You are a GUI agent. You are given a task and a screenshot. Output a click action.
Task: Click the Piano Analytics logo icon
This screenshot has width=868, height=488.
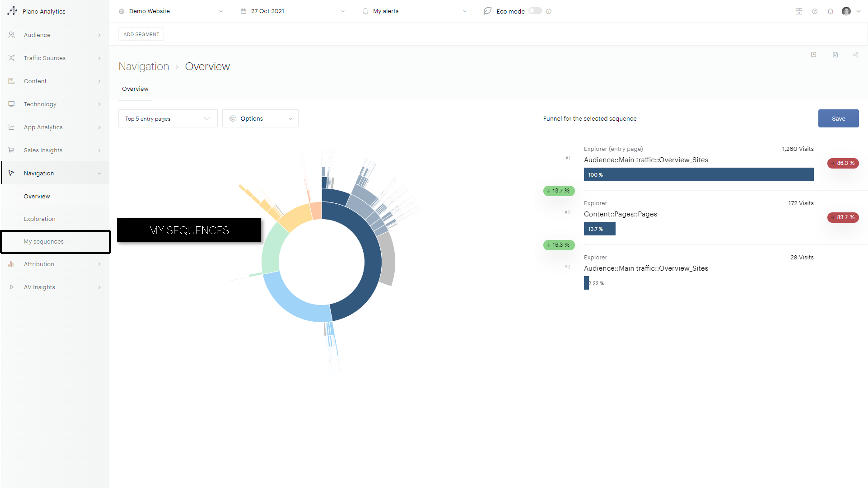[x=12, y=11]
